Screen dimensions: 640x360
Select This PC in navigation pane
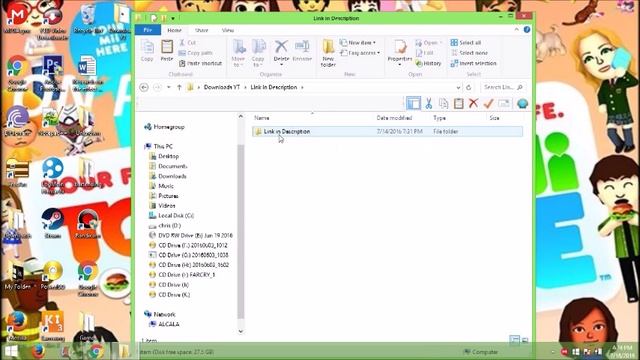click(x=159, y=146)
